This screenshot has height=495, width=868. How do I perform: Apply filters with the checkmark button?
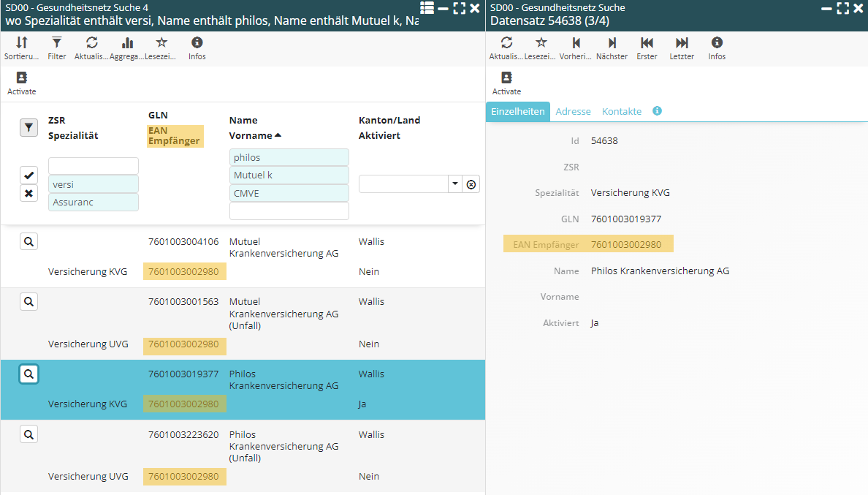(x=28, y=175)
